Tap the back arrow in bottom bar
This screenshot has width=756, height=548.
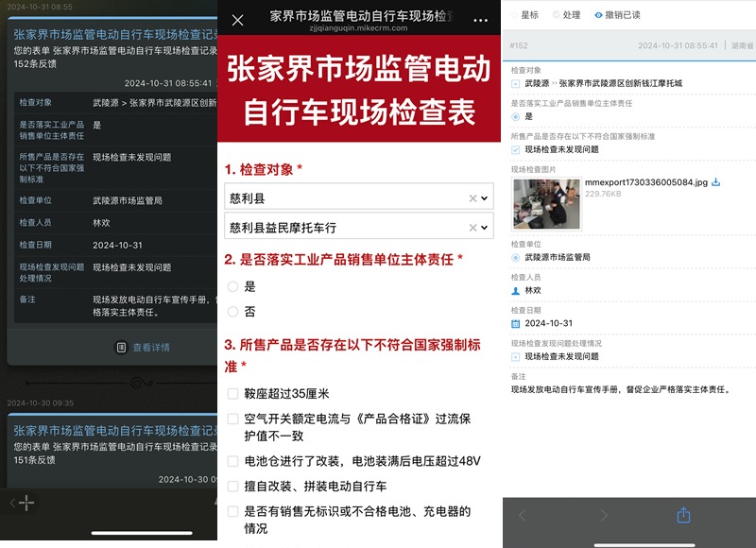click(522, 515)
